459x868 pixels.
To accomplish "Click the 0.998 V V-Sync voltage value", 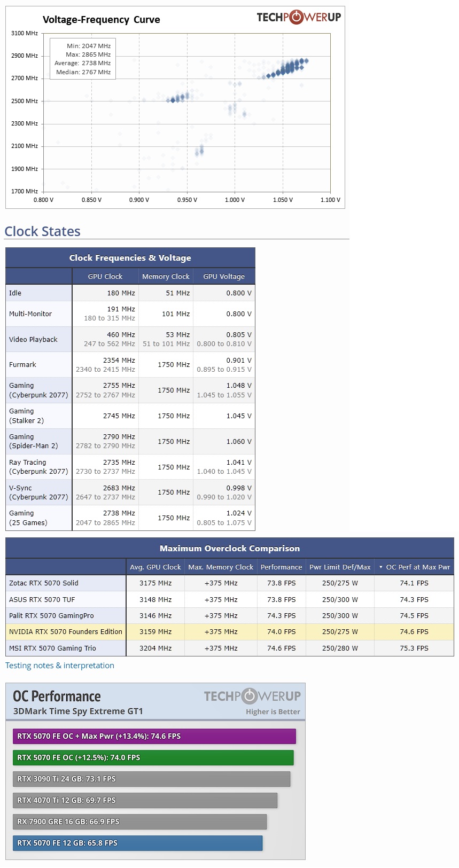I will (x=239, y=488).
